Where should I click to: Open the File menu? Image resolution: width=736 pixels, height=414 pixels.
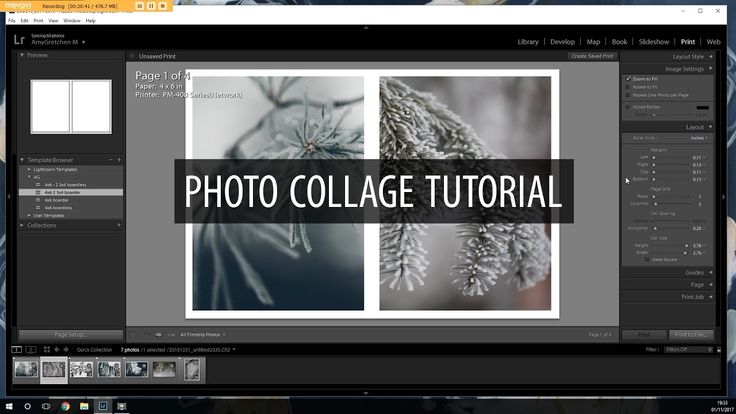11,21
